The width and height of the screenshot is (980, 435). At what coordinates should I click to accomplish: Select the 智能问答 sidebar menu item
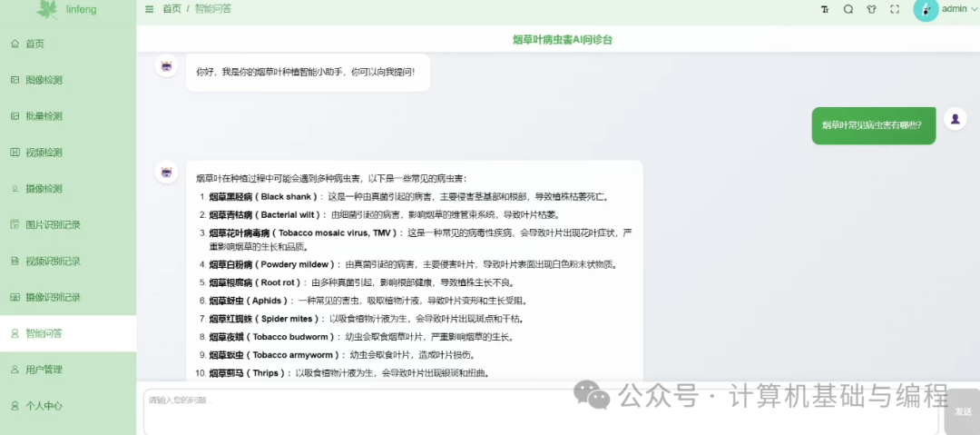pyautogui.click(x=68, y=333)
